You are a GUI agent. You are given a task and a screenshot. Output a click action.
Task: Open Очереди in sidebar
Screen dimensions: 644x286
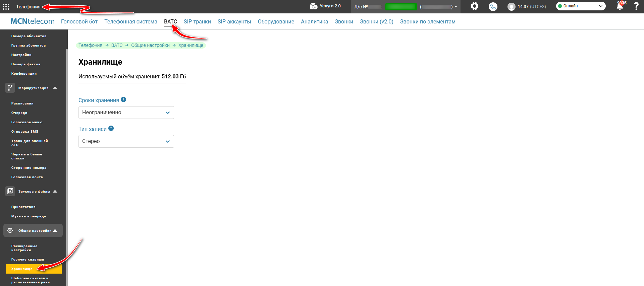19,113
